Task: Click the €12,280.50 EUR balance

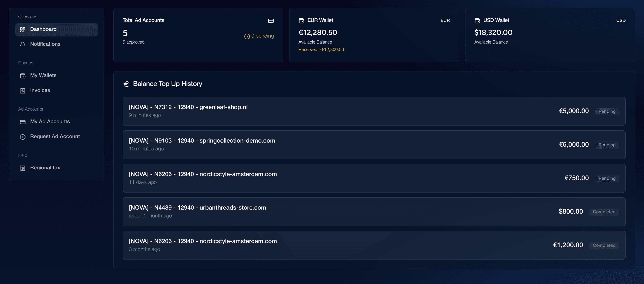Action: pyautogui.click(x=318, y=33)
